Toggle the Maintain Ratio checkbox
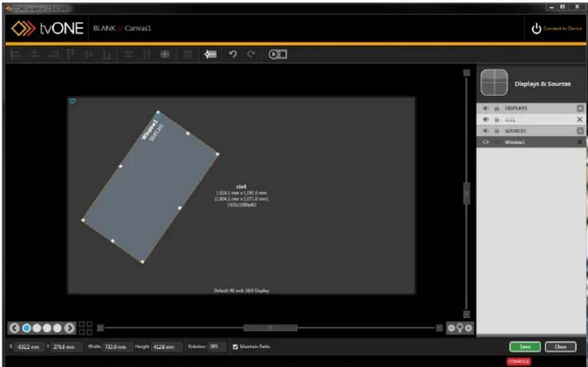This screenshot has width=588, height=367. [x=236, y=347]
